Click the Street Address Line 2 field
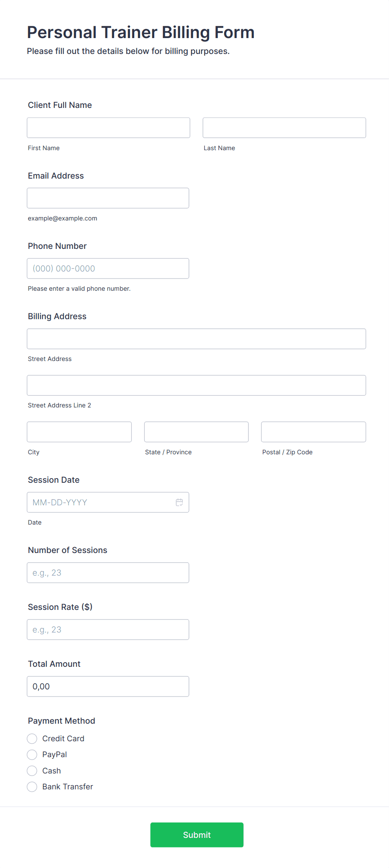The width and height of the screenshot is (389, 868). tap(196, 385)
